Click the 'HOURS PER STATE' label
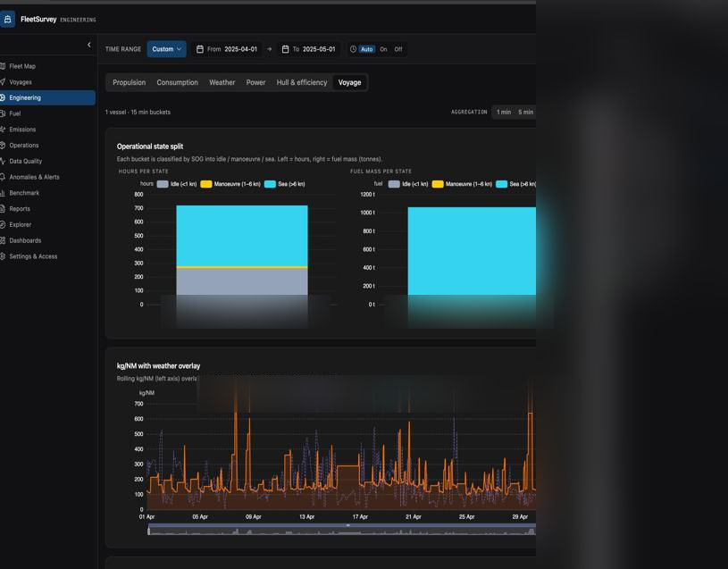Viewport: 728px width, 569px height. (144, 172)
